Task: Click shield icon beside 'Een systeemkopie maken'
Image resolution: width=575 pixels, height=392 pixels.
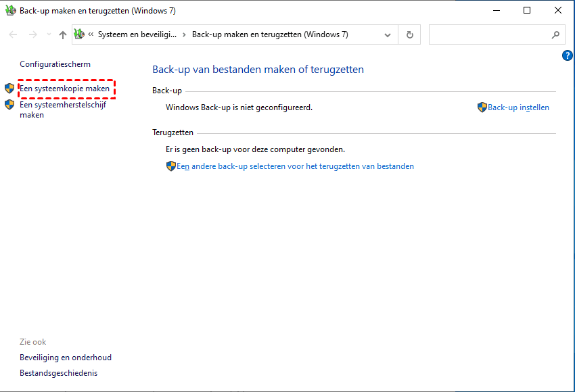Action: click(9, 89)
